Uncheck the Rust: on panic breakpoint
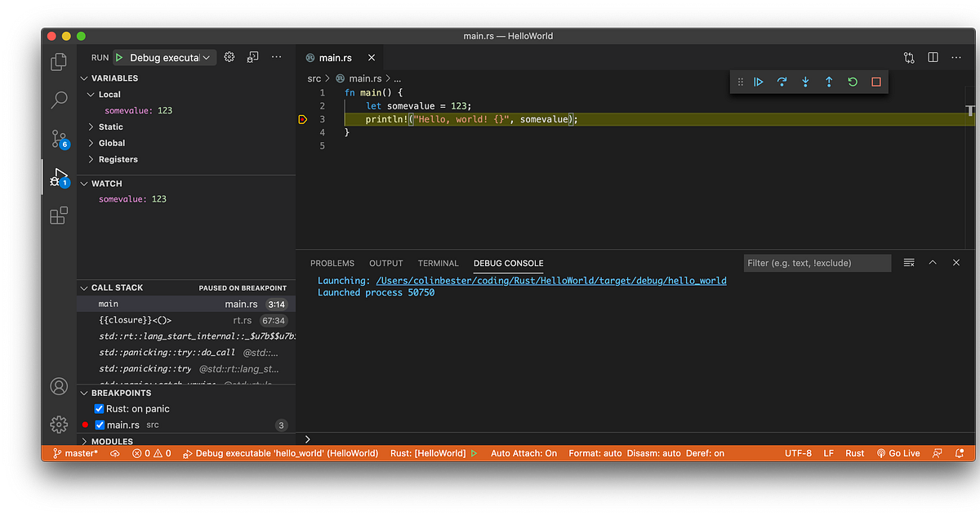 point(99,408)
